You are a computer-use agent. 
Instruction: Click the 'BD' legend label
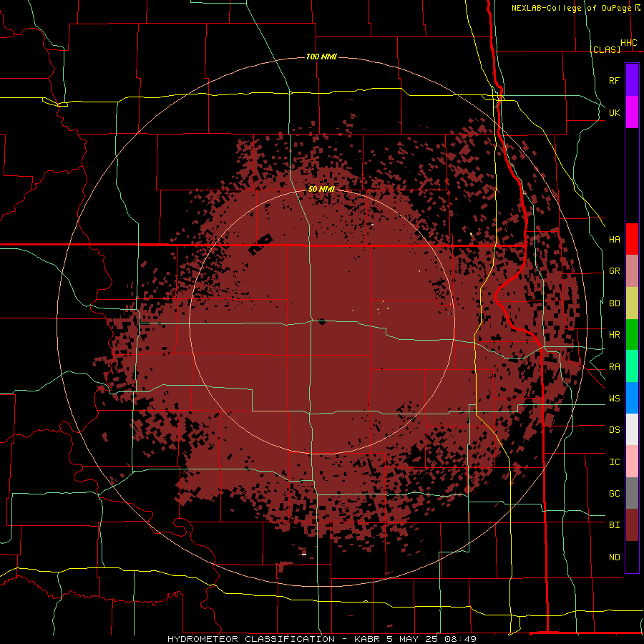[x=614, y=303]
